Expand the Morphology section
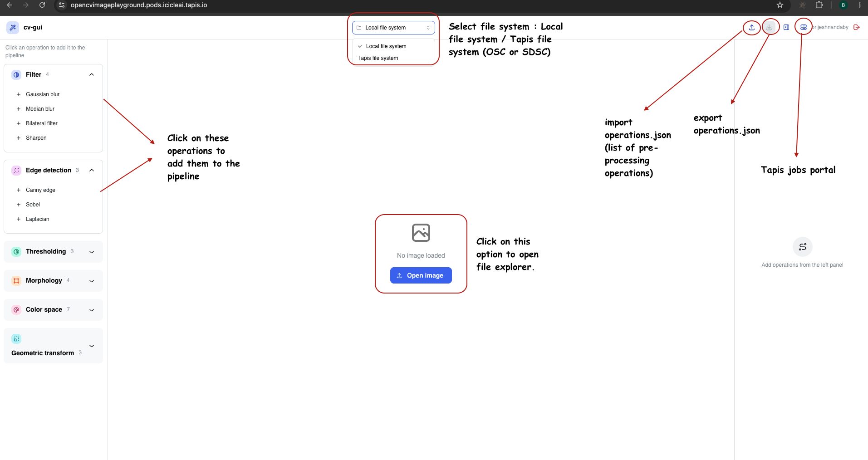Viewport: 868px width, 460px height. [x=53, y=281]
